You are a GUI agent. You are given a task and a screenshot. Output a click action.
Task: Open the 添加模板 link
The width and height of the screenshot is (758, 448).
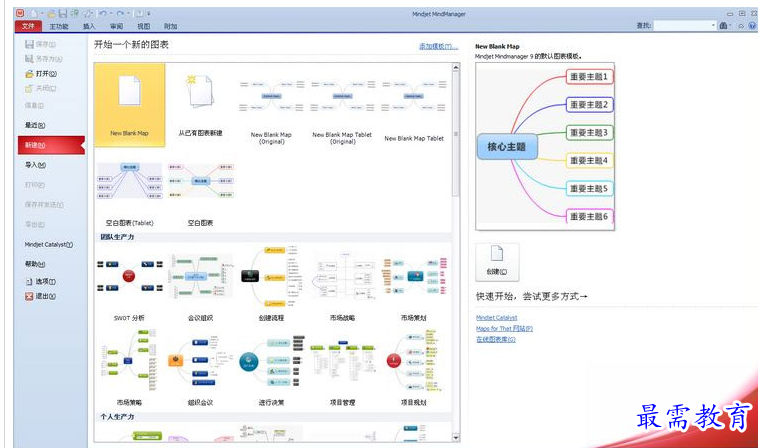click(x=438, y=46)
